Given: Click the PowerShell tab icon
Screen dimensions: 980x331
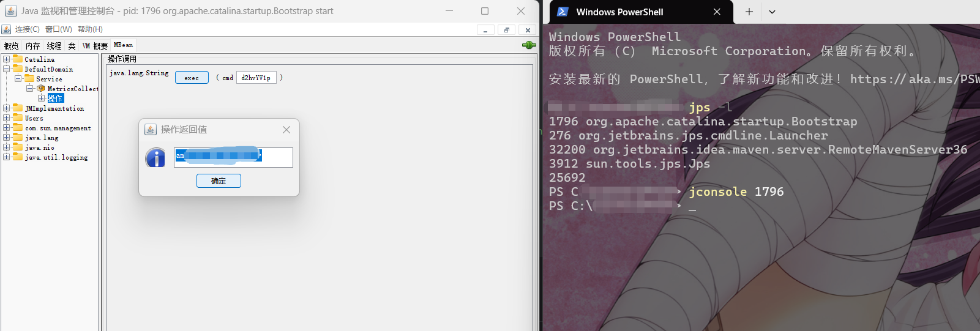Looking at the screenshot, I should 563,12.
